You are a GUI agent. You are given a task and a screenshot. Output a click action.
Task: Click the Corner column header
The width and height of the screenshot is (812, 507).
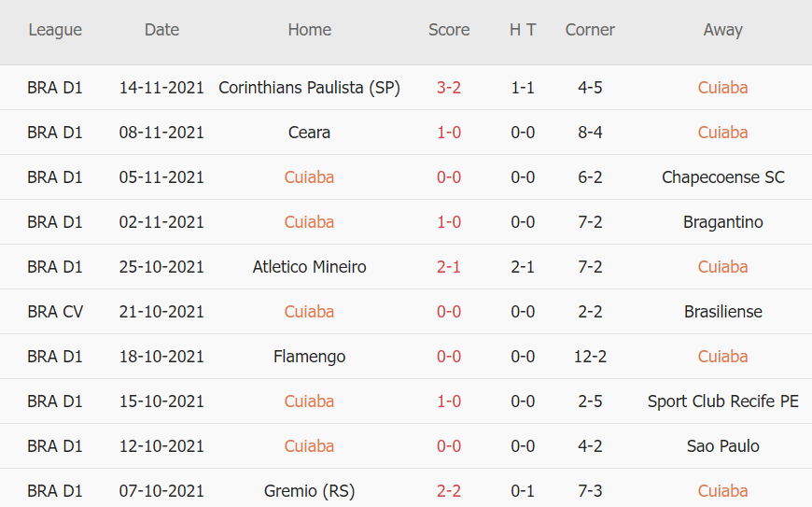click(590, 30)
